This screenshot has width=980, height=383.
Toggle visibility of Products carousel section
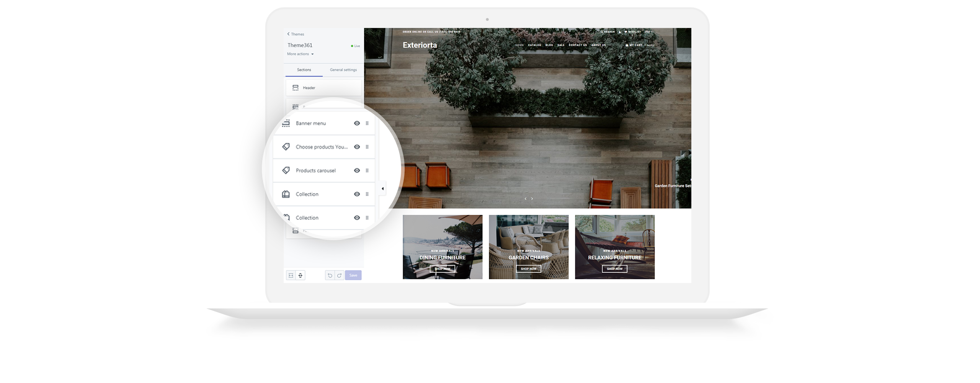click(357, 170)
